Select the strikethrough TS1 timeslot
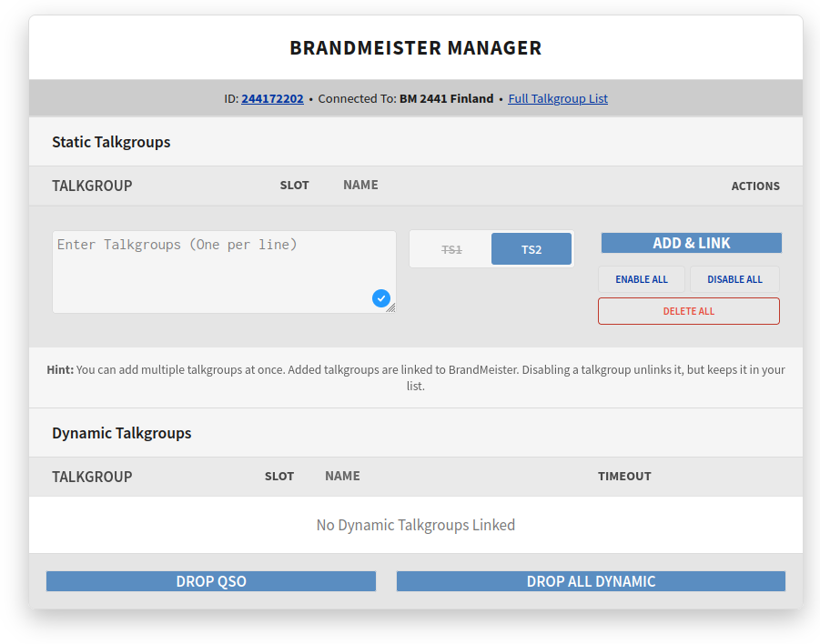 pyautogui.click(x=451, y=248)
